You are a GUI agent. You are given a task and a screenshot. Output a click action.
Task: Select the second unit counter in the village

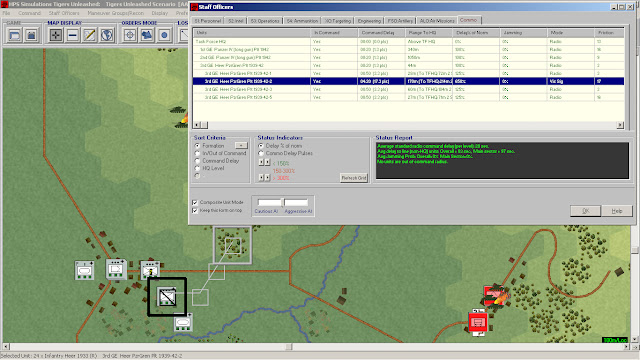point(116,269)
